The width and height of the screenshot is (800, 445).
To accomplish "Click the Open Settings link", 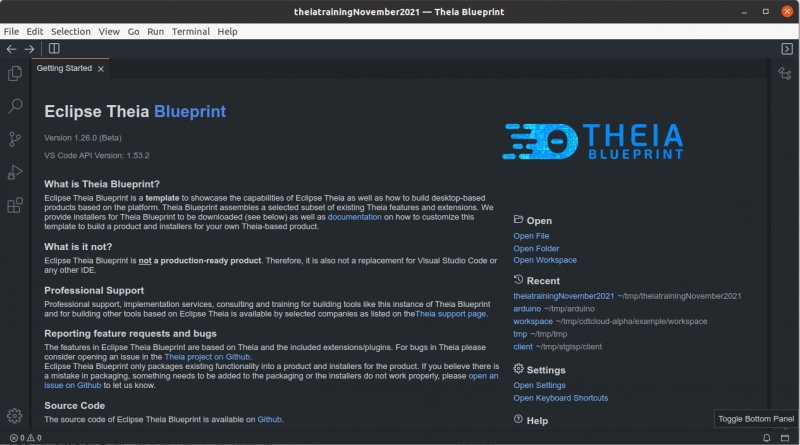I will pyautogui.click(x=539, y=385).
